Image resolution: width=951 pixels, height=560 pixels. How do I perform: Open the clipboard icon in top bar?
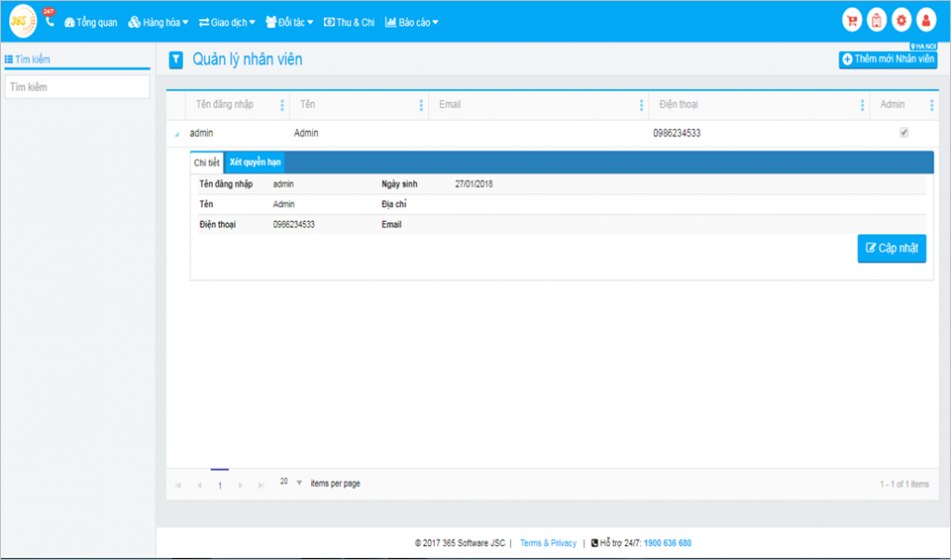point(876,20)
